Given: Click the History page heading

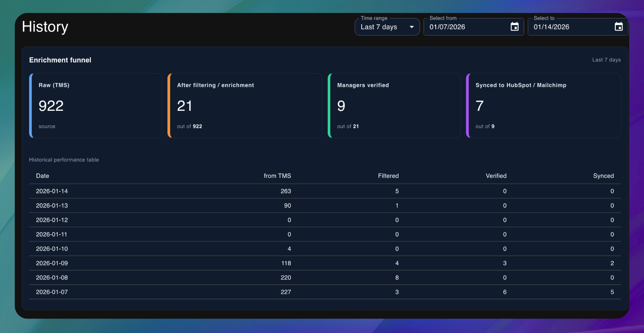Looking at the screenshot, I should point(45,27).
